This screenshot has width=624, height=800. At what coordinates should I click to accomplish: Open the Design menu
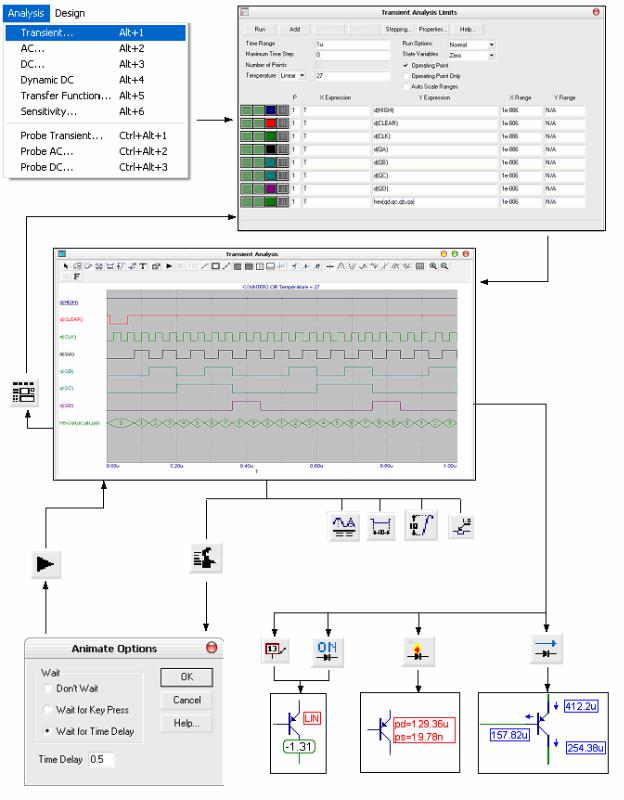(x=70, y=13)
